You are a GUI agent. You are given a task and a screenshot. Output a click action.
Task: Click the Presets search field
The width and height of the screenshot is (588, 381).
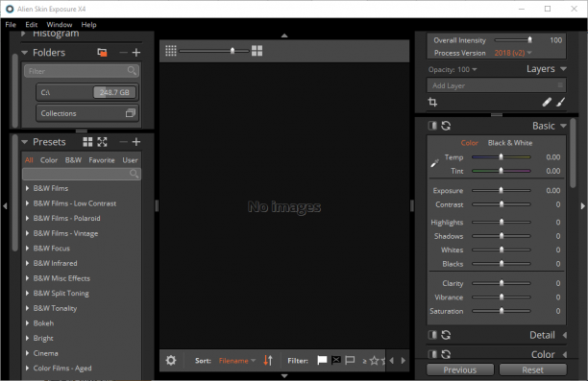pyautogui.click(x=82, y=174)
